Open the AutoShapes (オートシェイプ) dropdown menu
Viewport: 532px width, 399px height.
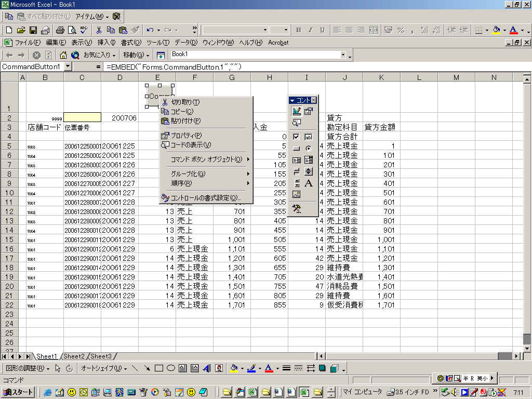(103, 368)
